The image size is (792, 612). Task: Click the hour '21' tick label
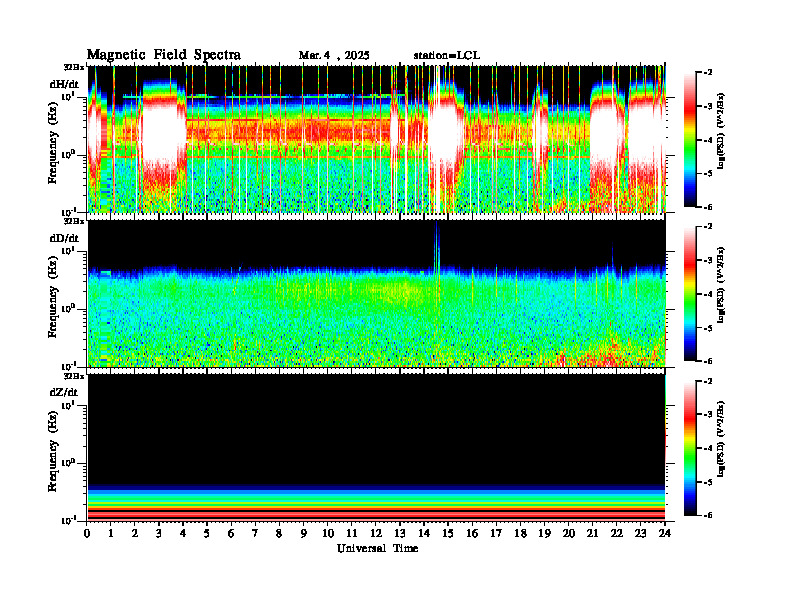(592, 533)
